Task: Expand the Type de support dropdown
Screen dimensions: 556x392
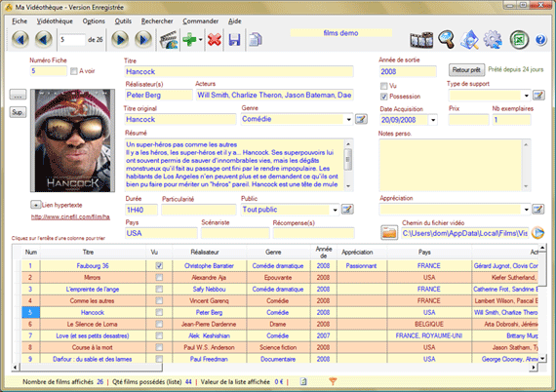Action: (526, 95)
